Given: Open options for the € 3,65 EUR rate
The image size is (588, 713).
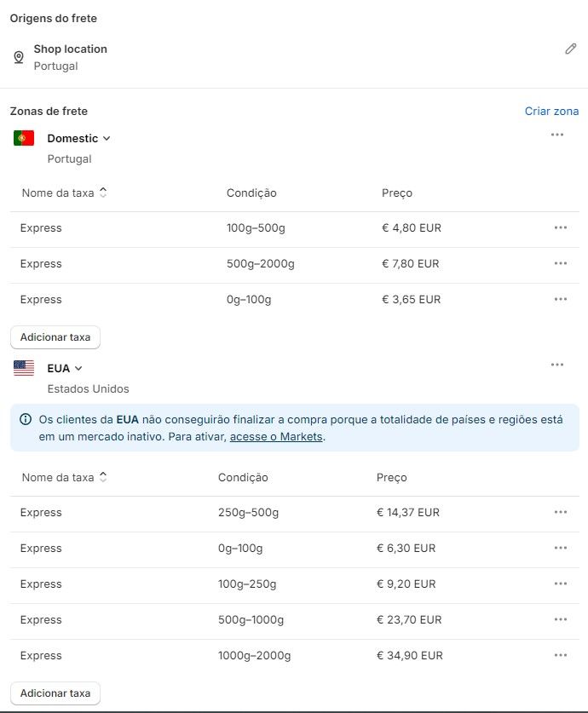Looking at the screenshot, I should [x=561, y=299].
